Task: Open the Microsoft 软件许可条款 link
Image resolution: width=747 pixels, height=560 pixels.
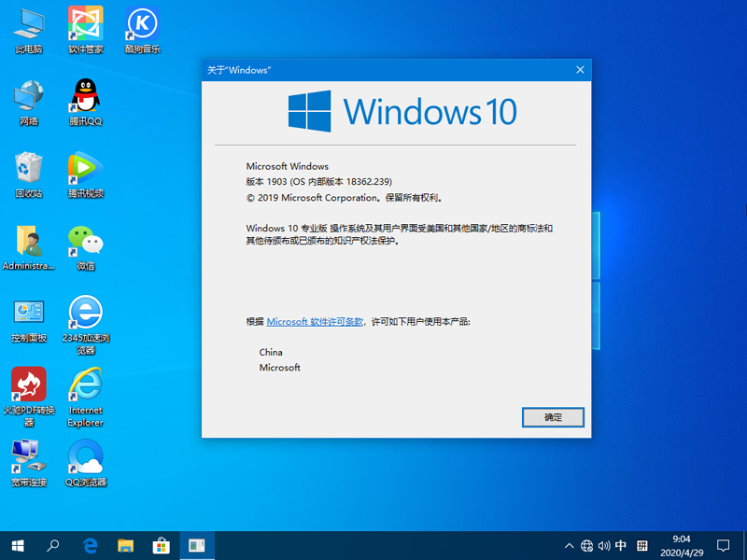Action: pos(315,321)
